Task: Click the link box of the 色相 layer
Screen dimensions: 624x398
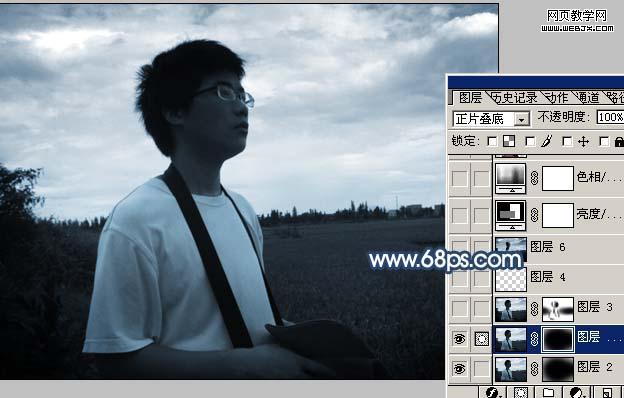Action: [x=482, y=178]
